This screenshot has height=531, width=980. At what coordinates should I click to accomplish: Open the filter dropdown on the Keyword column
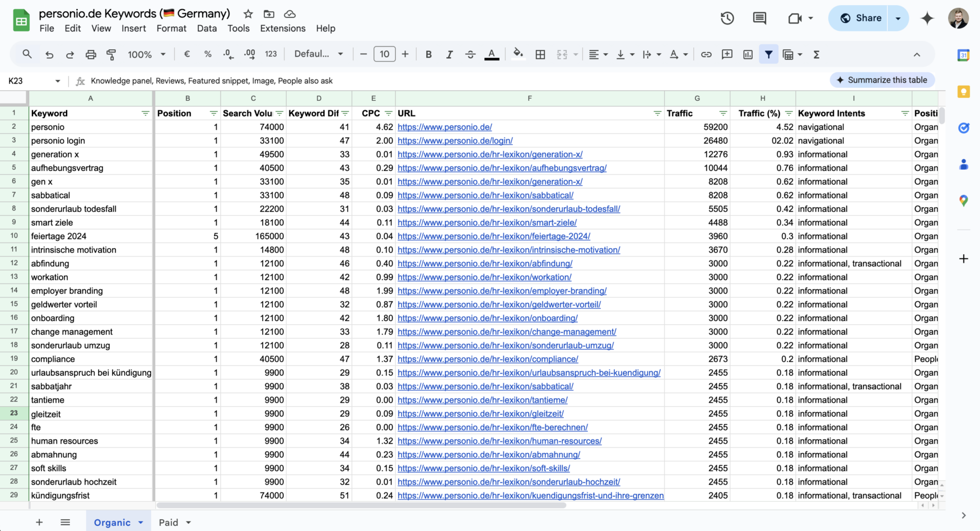[x=145, y=113]
